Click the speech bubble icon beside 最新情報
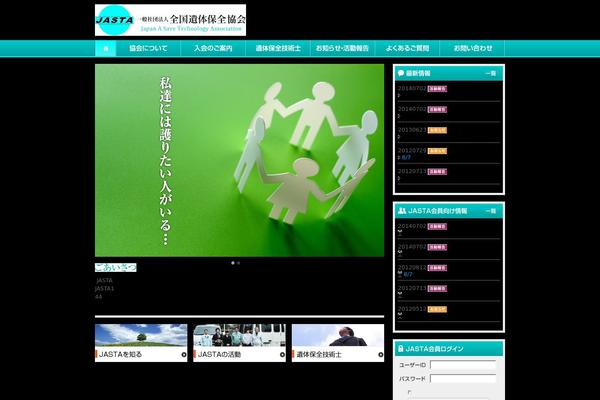600x400 pixels. (x=401, y=73)
